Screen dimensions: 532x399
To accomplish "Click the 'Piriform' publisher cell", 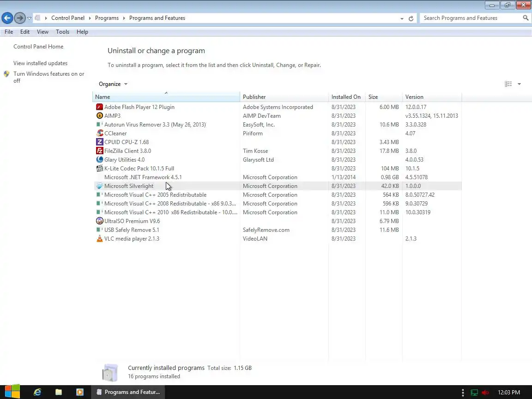I will (253, 133).
